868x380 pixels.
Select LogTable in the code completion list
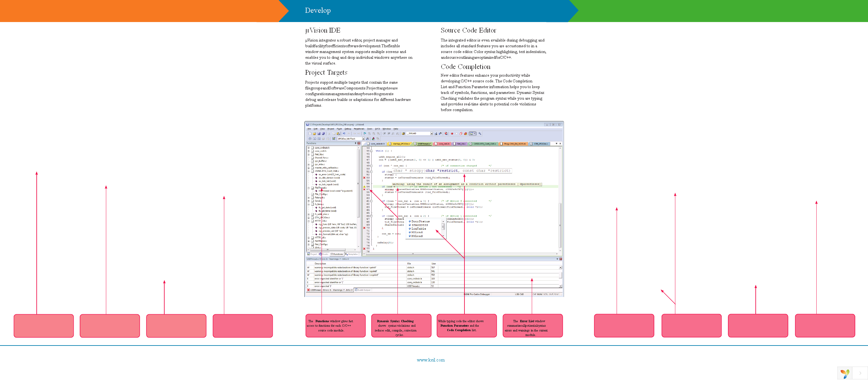(418, 229)
